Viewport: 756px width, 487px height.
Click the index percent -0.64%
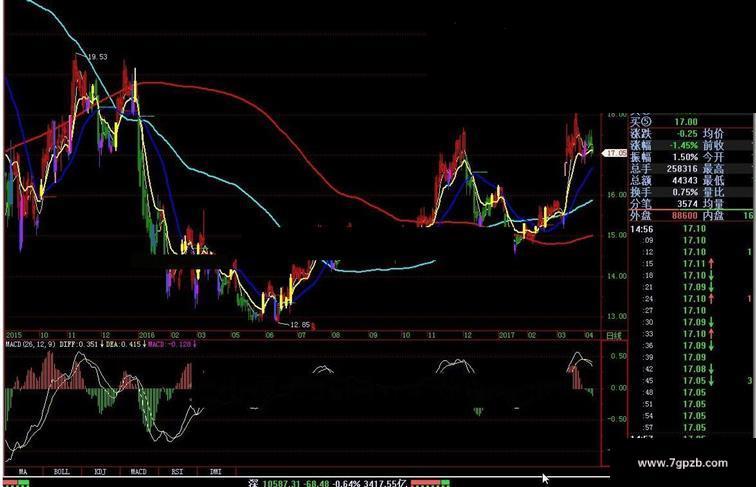click(347, 483)
